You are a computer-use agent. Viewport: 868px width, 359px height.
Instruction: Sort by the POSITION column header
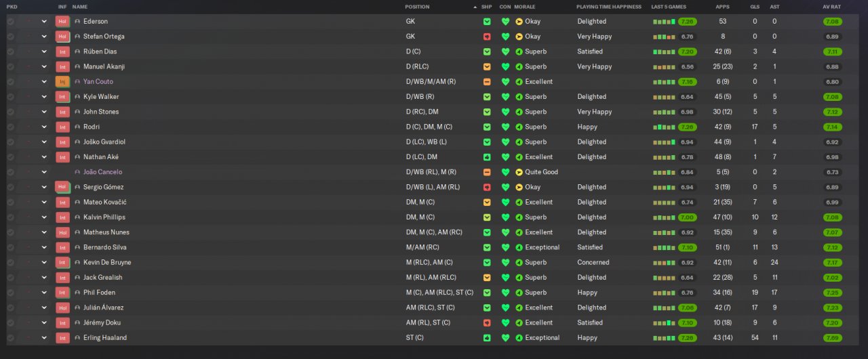coord(417,7)
